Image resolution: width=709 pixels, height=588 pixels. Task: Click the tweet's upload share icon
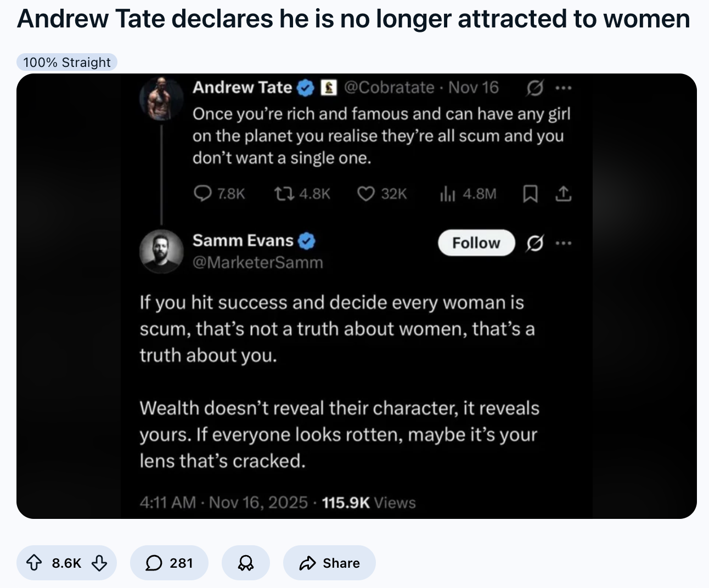tap(564, 194)
